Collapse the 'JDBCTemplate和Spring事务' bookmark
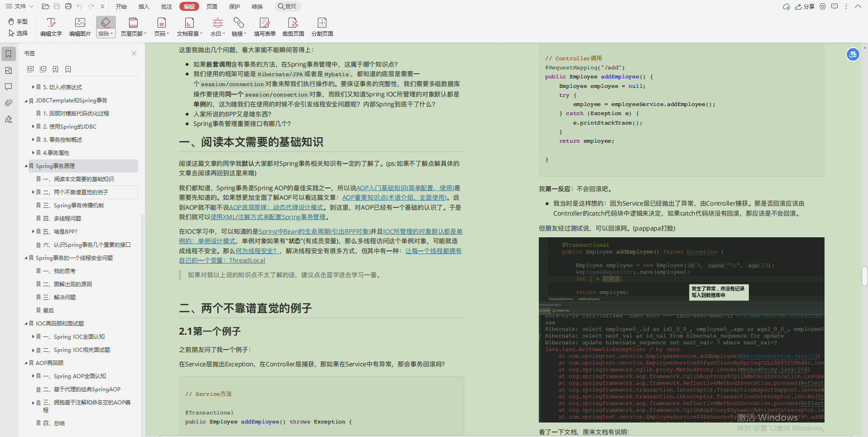 point(26,101)
